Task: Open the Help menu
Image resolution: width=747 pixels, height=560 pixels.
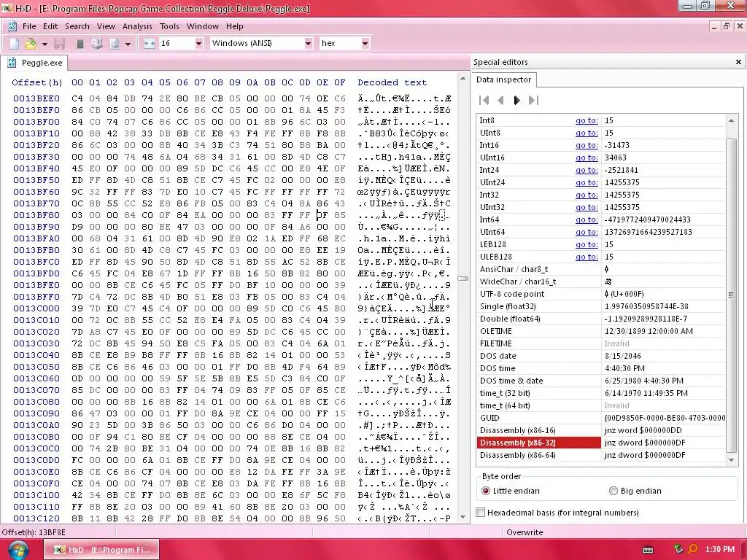Action: (x=234, y=26)
